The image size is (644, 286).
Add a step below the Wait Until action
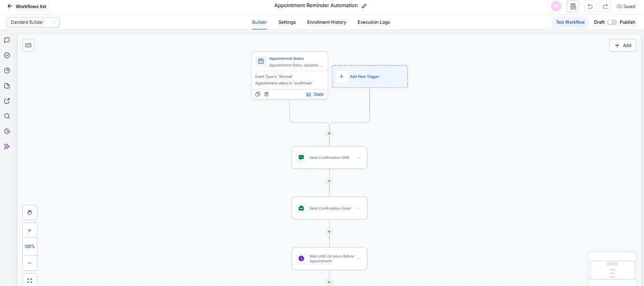click(329, 282)
